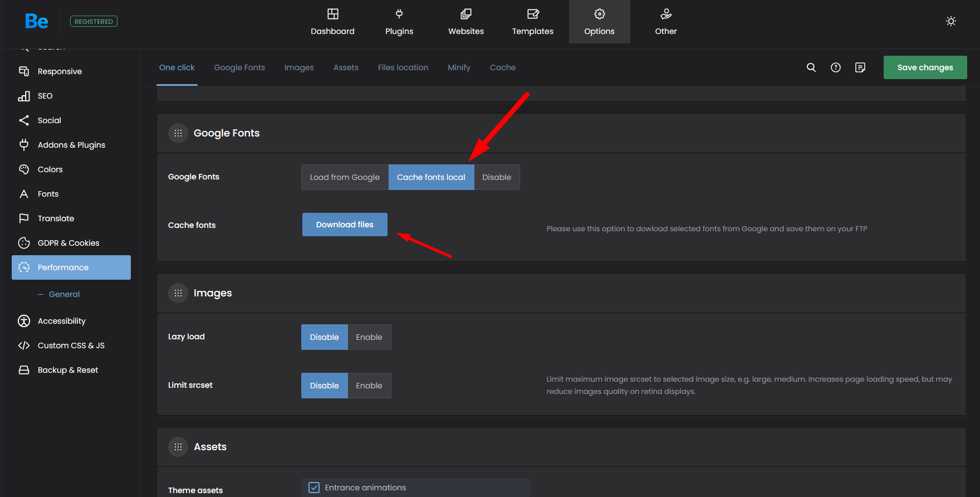The image size is (980, 497).
Task: Click the Performance gauge icon
Action: coord(24,267)
